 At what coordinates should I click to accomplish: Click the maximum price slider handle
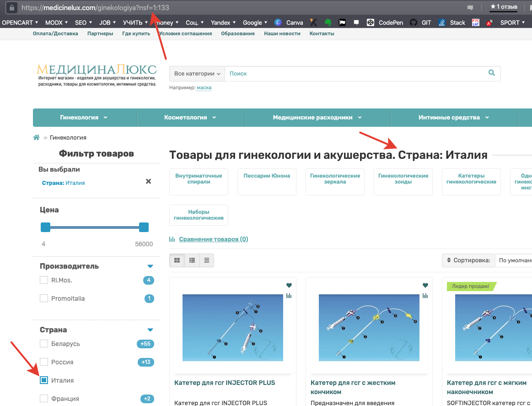pos(144,227)
